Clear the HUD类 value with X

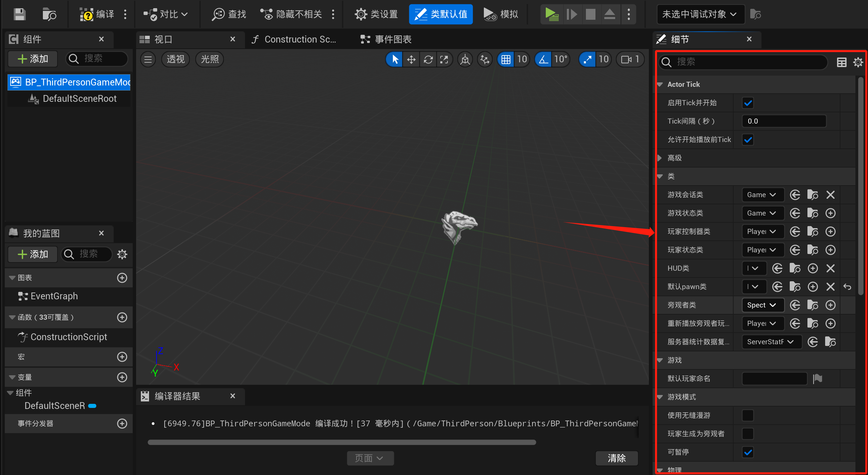click(x=831, y=268)
